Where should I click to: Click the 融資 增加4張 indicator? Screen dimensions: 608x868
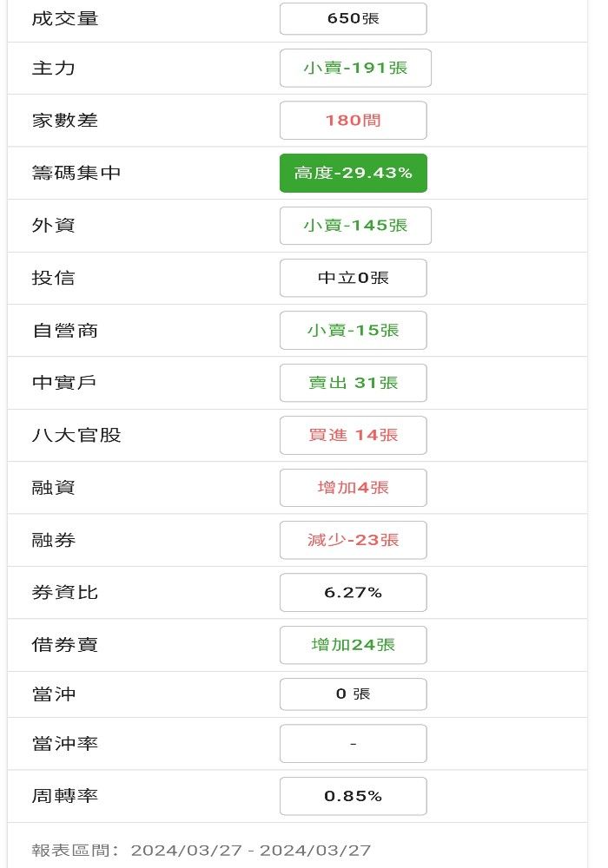353,487
